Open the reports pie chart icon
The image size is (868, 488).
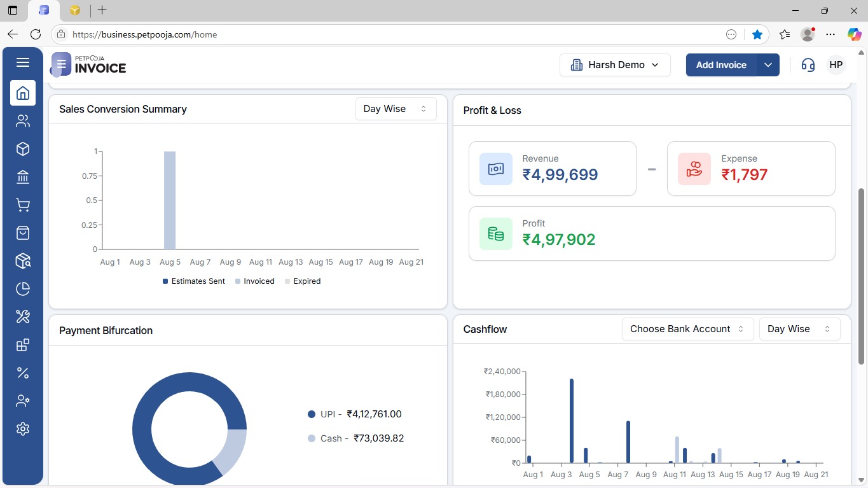tap(23, 288)
